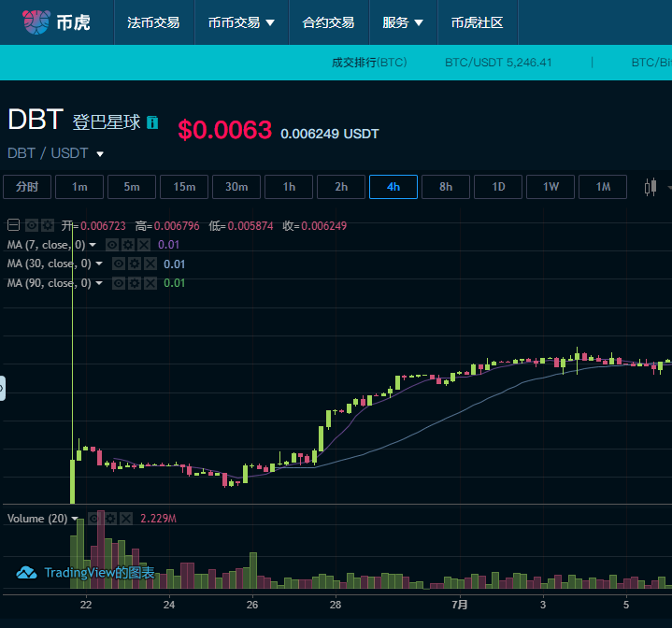
Task: Select the 1D timeframe button
Action: pyautogui.click(x=498, y=187)
